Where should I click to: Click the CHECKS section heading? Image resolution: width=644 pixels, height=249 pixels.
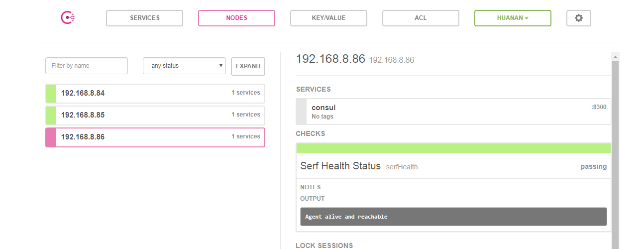pos(311,133)
